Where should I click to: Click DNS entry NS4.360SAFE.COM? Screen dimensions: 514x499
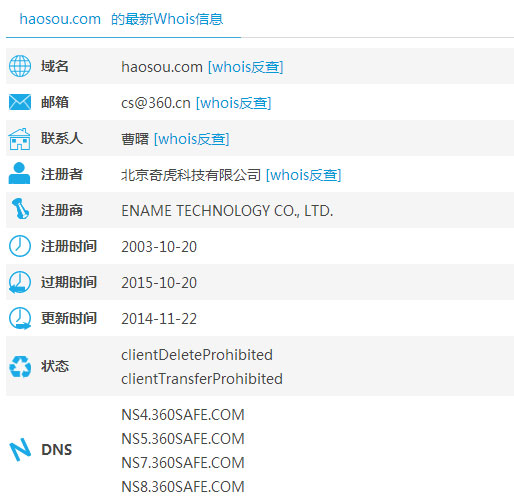(x=183, y=415)
